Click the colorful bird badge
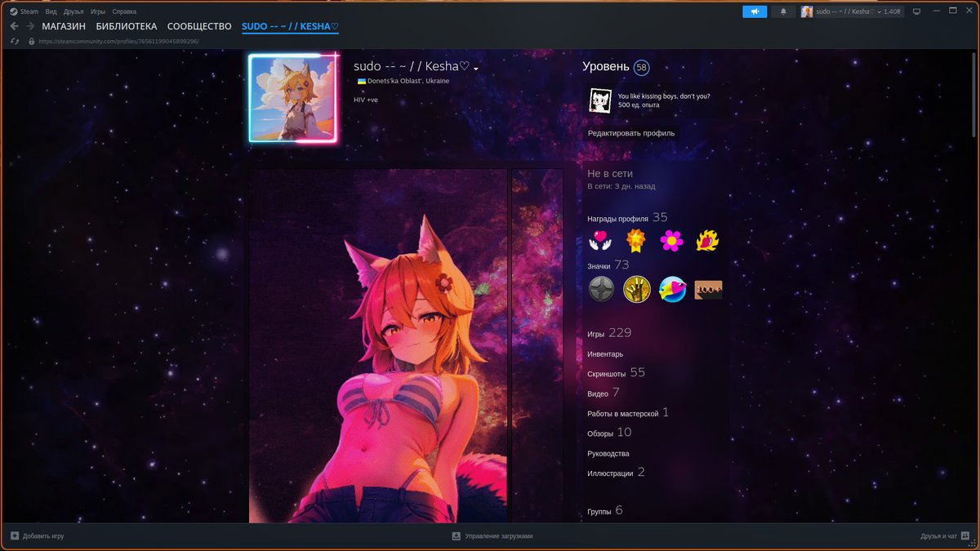The image size is (980, 551). point(673,289)
